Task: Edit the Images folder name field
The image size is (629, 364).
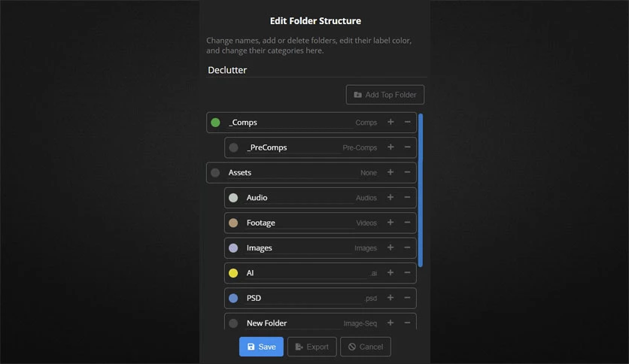Action: pos(299,247)
